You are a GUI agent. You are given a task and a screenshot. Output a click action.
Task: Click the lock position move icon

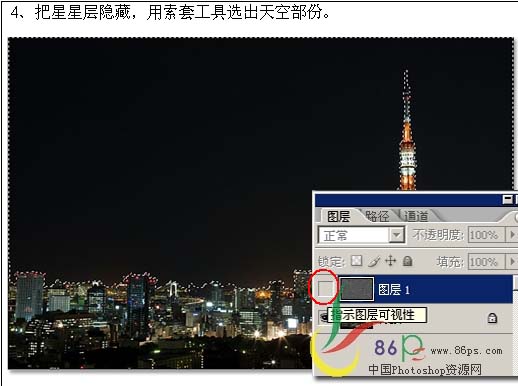point(390,261)
